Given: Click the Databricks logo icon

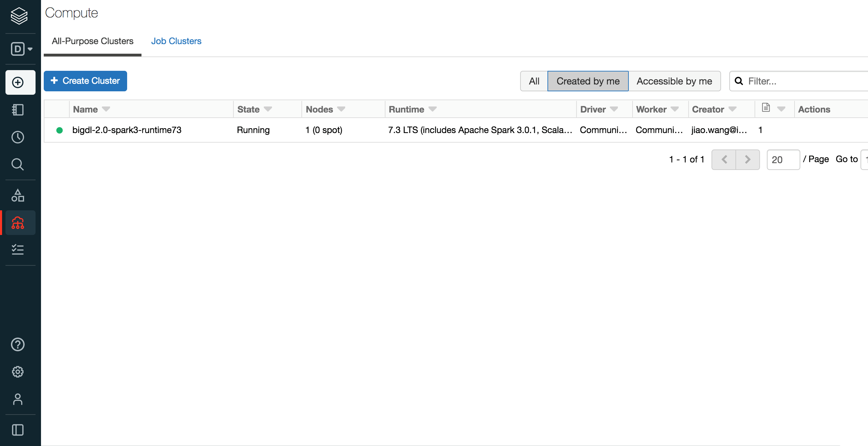Looking at the screenshot, I should click(19, 16).
